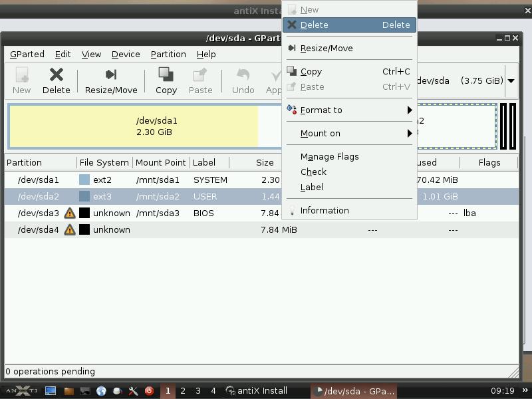Click the ext3 color square for /dev/sda2
The image size is (532, 399).
click(84, 196)
